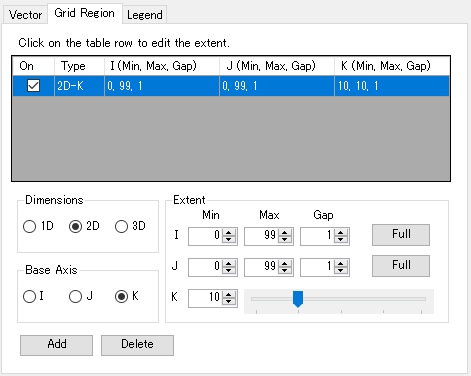Decrease the K value with down arrow
The width and height of the screenshot is (471, 376).
(229, 302)
